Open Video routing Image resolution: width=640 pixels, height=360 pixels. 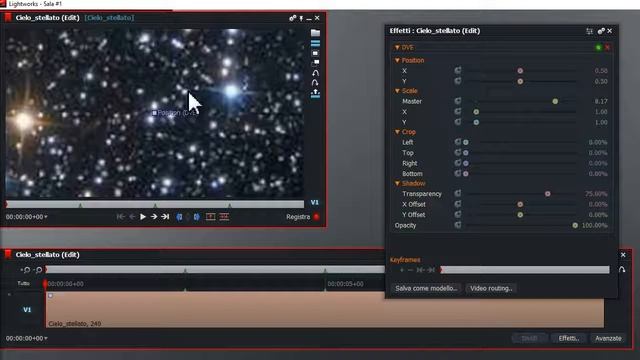pos(491,288)
